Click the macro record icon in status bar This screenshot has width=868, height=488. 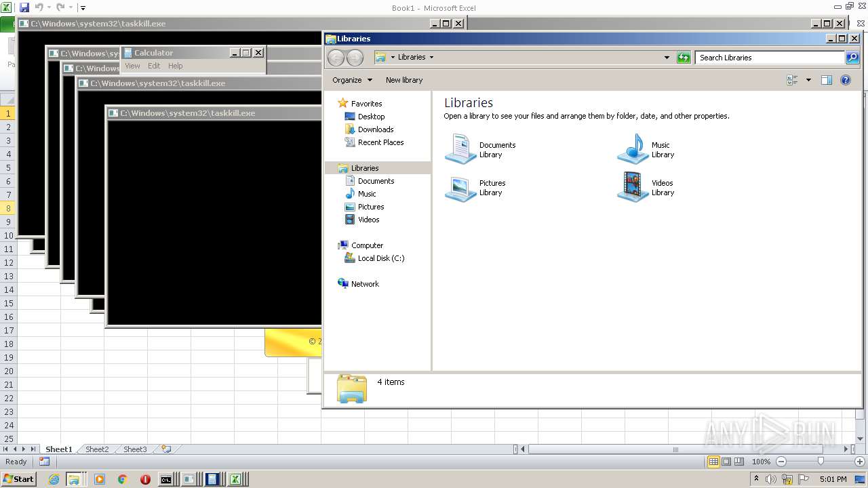44,462
